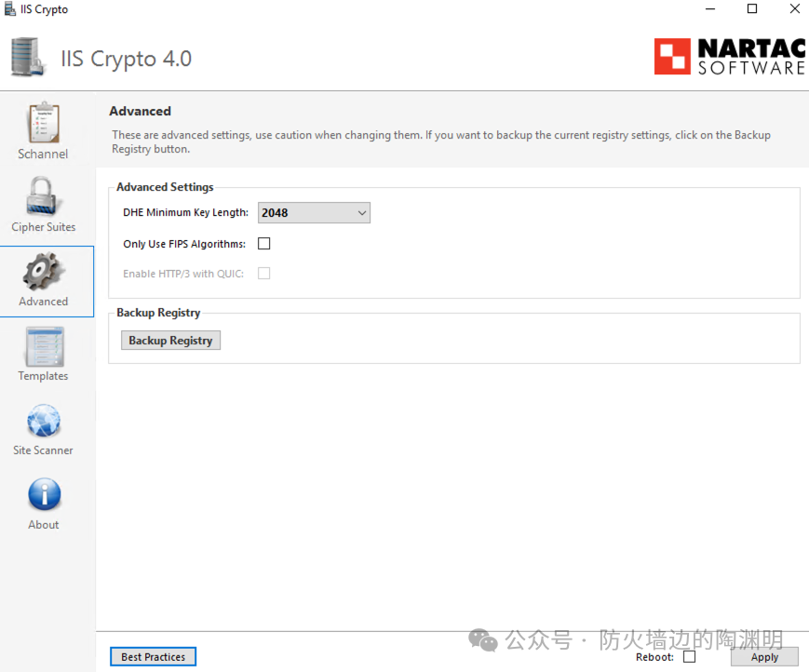Enable Only Use FIPS Algorithms checkbox
The width and height of the screenshot is (809, 672).
(264, 244)
